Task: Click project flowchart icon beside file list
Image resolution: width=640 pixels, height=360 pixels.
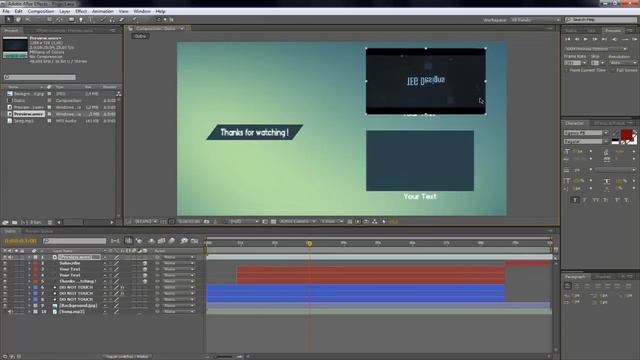Action: [119, 94]
